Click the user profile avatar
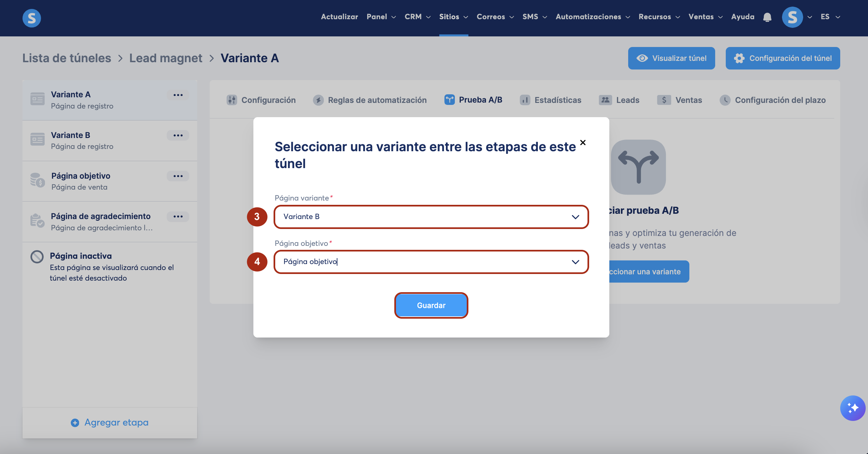This screenshot has width=868, height=454. (x=792, y=17)
